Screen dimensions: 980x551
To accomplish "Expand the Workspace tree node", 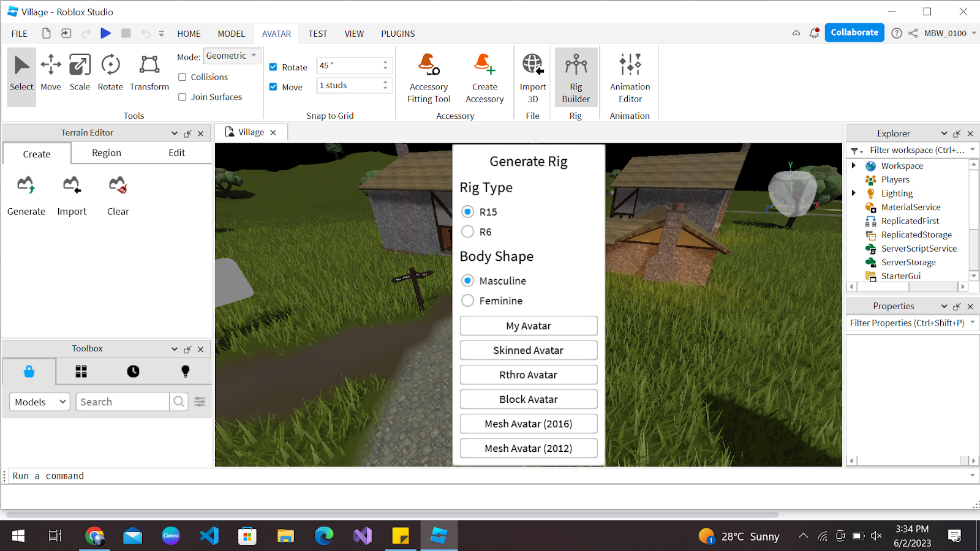I will (854, 165).
